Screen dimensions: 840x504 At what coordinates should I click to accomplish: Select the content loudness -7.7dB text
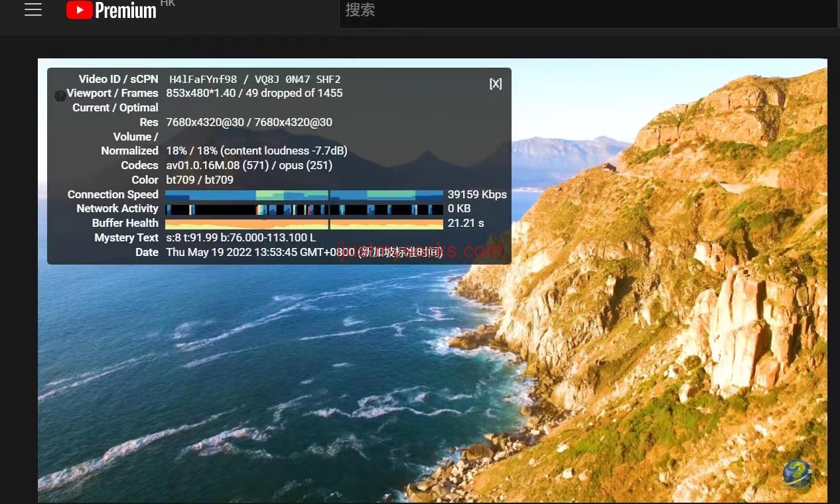tap(284, 151)
